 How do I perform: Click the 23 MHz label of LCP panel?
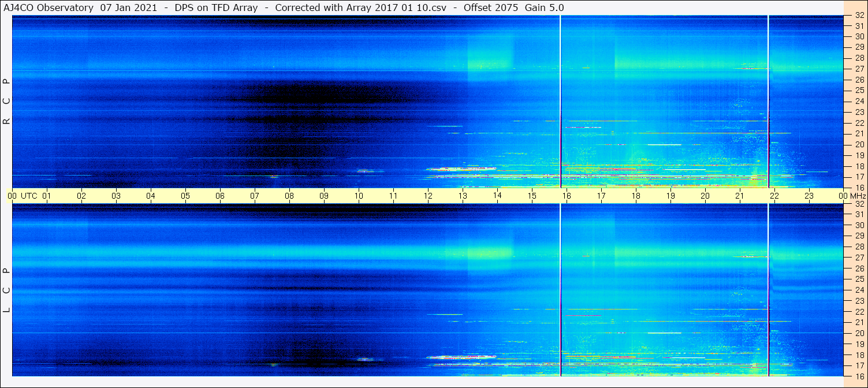click(x=859, y=301)
